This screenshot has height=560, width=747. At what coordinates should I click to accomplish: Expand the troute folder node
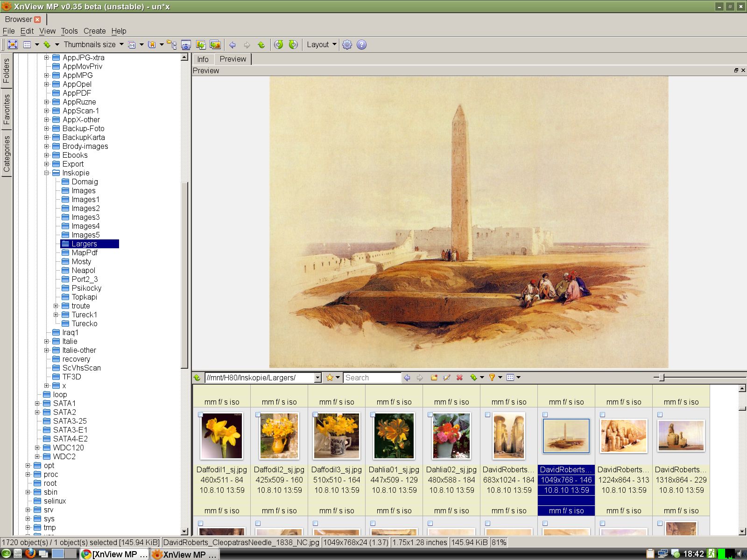(x=56, y=306)
